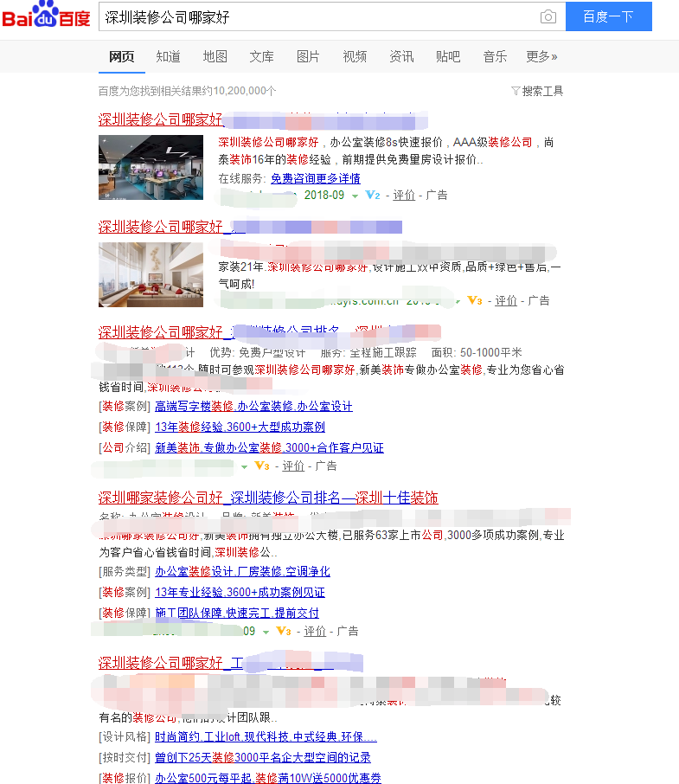
Task: Click V3 badge in third result footer
Action: tap(262, 466)
